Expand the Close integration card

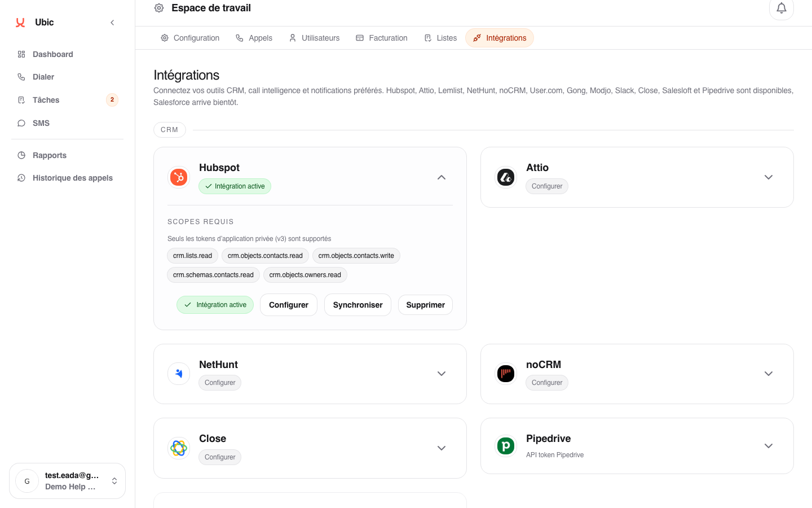[442, 448]
